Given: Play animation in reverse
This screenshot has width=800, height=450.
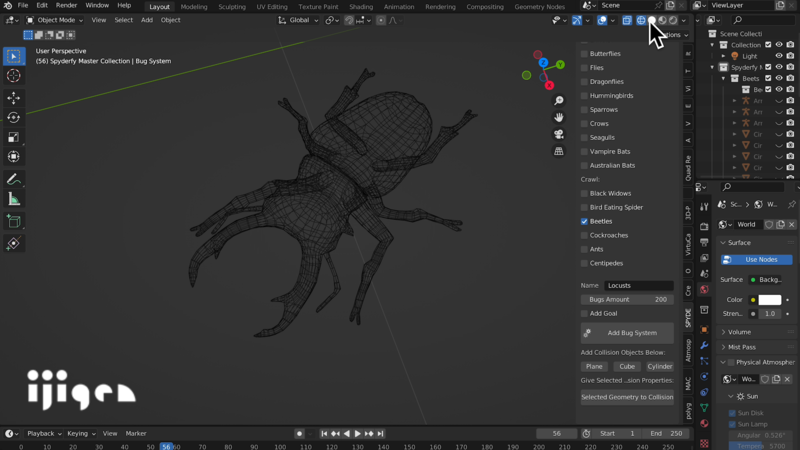Looking at the screenshot, I should (x=346, y=434).
